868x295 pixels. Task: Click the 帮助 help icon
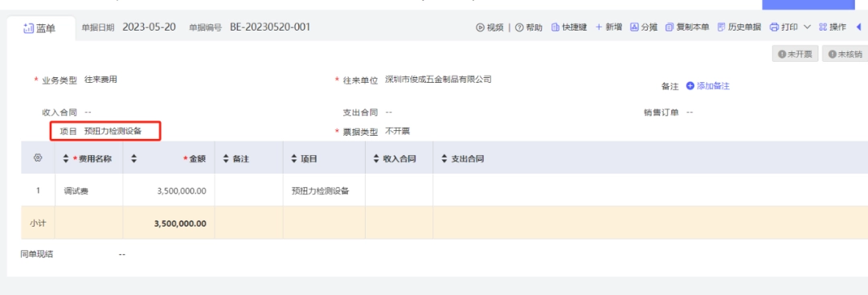pos(519,27)
